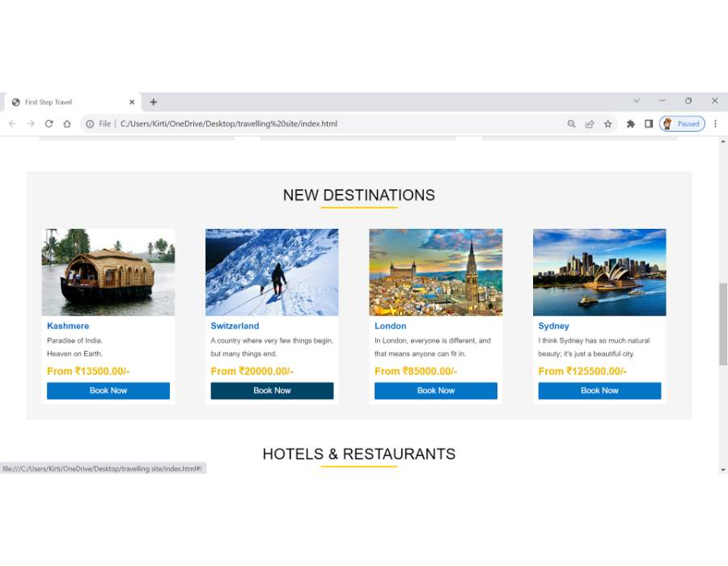The height and width of the screenshot is (566, 728).
Task: Book Now for Switzerland
Action: [x=272, y=391]
